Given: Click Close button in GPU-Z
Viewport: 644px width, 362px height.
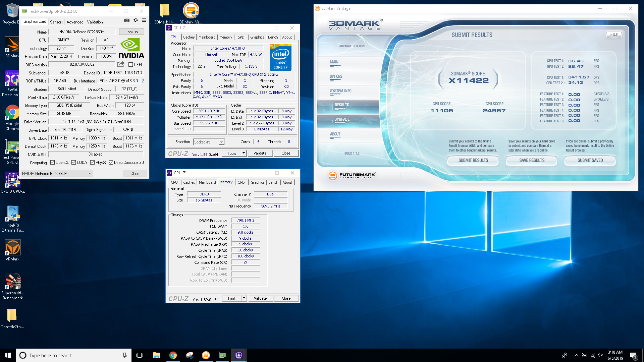Looking at the screenshot, I should pos(135,174).
